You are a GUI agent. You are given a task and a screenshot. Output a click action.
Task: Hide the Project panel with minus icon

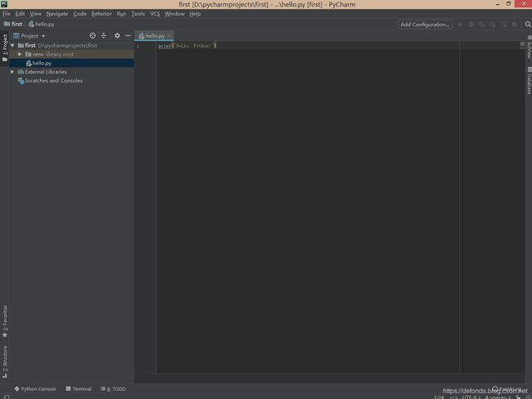(128, 36)
